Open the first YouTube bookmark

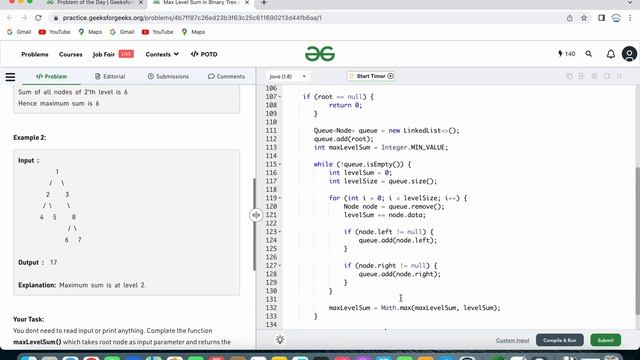point(54,32)
